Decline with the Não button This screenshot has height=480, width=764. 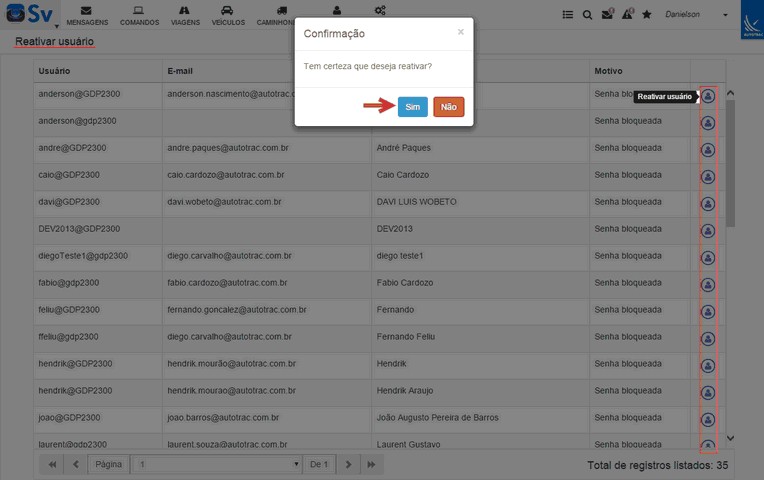pos(449,107)
